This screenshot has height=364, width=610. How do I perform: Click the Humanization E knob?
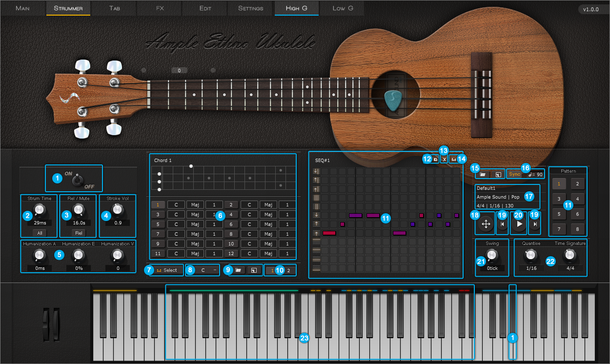coord(78,255)
